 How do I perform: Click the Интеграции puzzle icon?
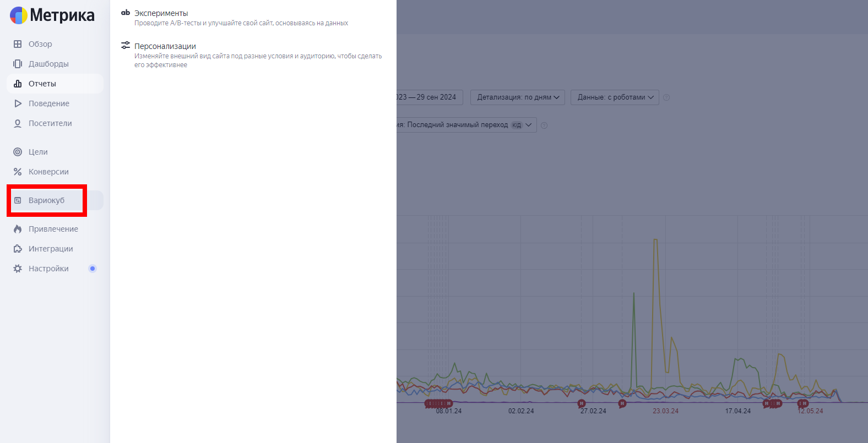(18, 249)
